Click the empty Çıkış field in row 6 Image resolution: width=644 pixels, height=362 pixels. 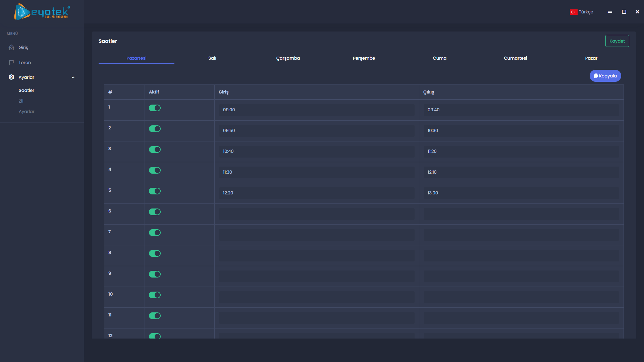[521, 214]
